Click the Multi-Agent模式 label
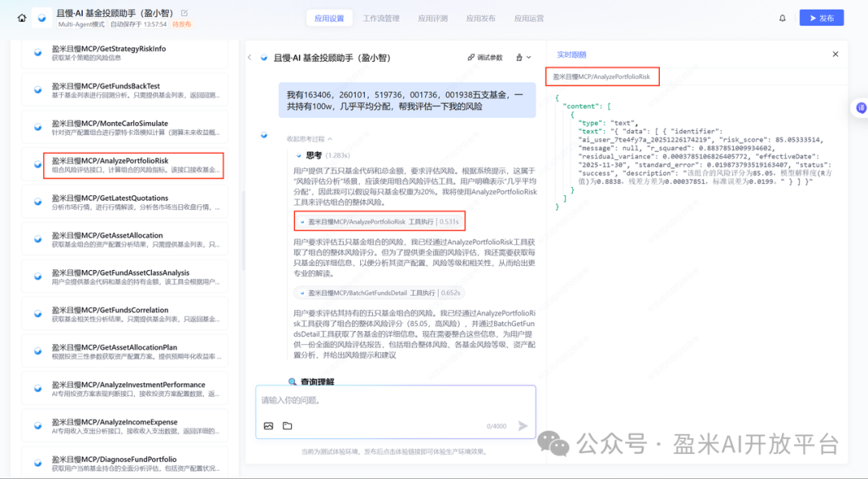The width and height of the screenshot is (868, 479). [81, 24]
